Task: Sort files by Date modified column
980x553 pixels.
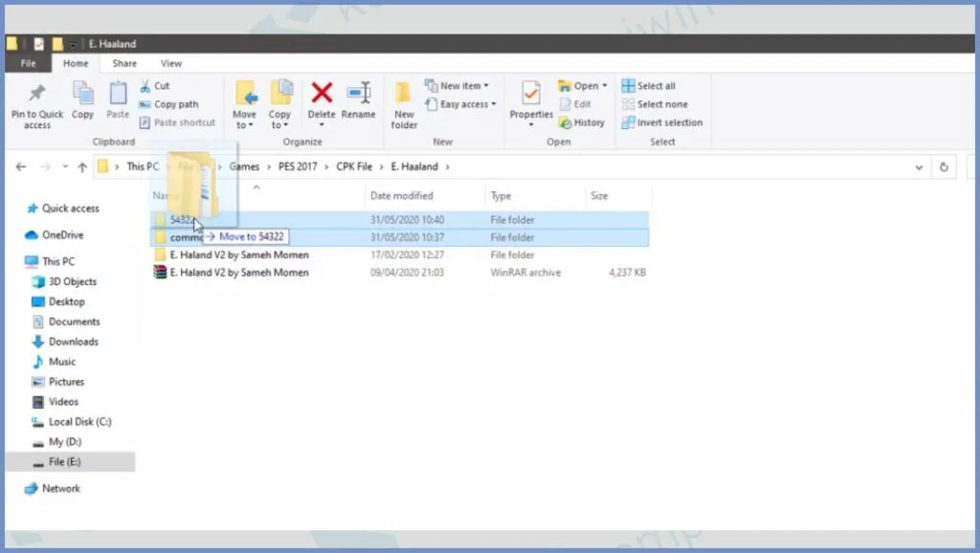Action: point(401,196)
